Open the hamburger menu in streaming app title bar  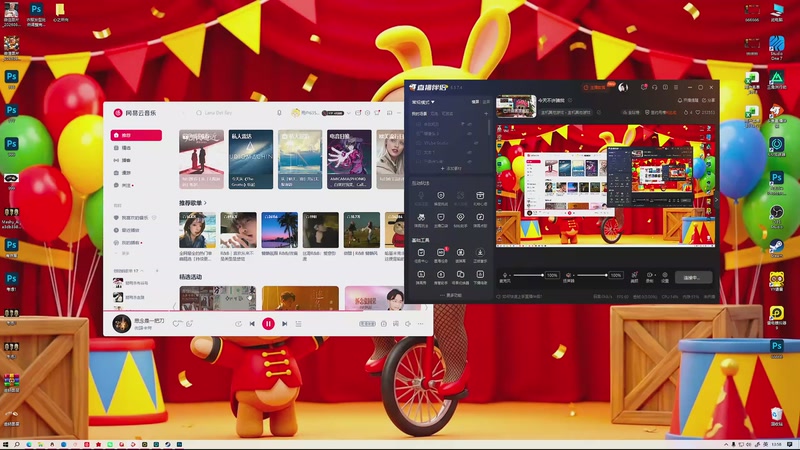point(676,87)
